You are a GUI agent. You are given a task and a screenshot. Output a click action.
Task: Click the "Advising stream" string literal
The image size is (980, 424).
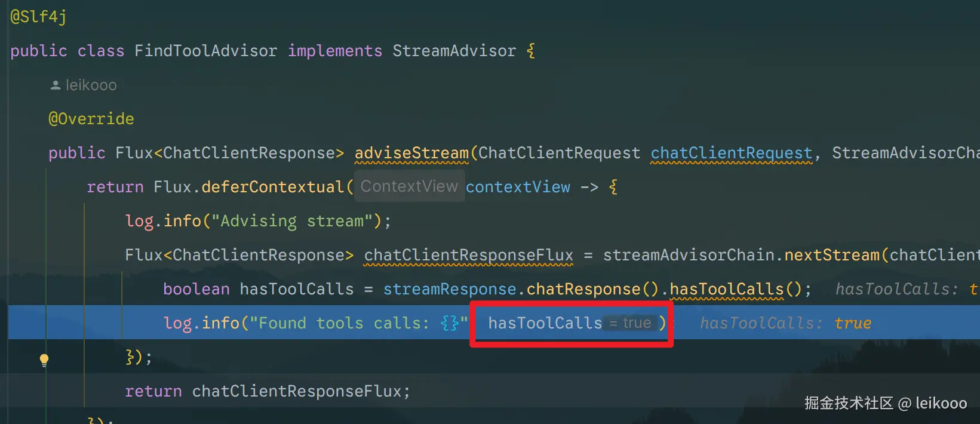pos(292,222)
